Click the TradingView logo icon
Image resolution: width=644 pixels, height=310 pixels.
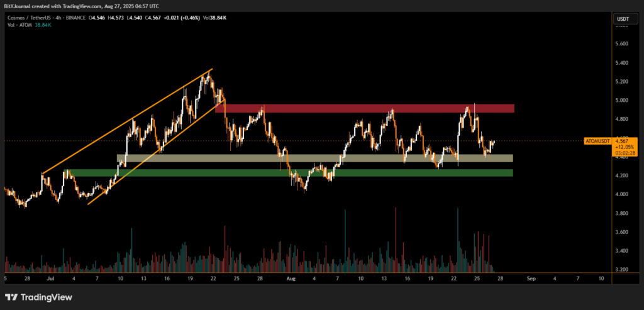pos(12,297)
